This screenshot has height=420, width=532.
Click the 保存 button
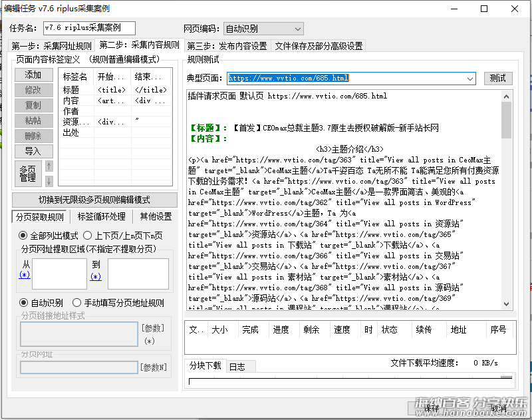pyautogui.click(x=432, y=409)
